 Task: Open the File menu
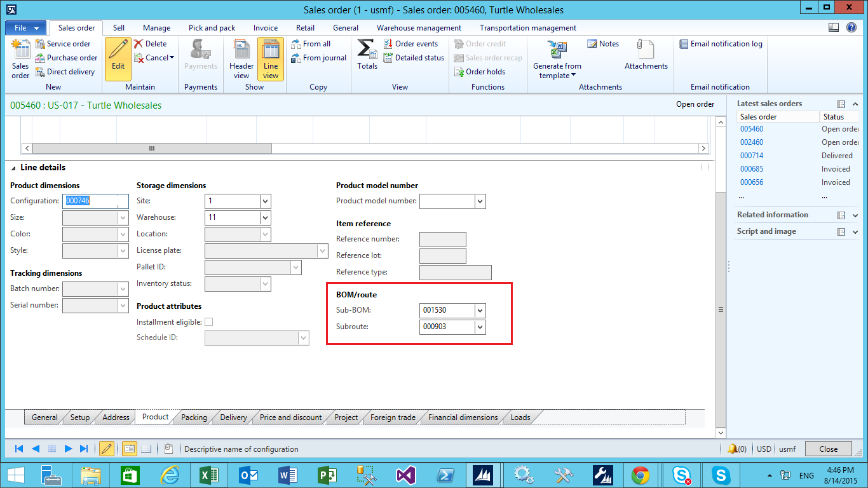pos(25,28)
